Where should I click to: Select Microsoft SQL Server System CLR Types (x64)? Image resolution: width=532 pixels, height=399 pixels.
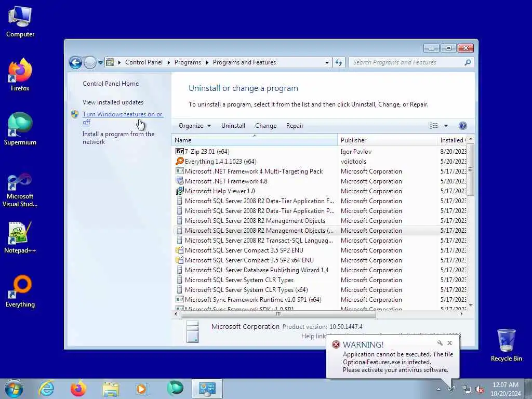321,290
